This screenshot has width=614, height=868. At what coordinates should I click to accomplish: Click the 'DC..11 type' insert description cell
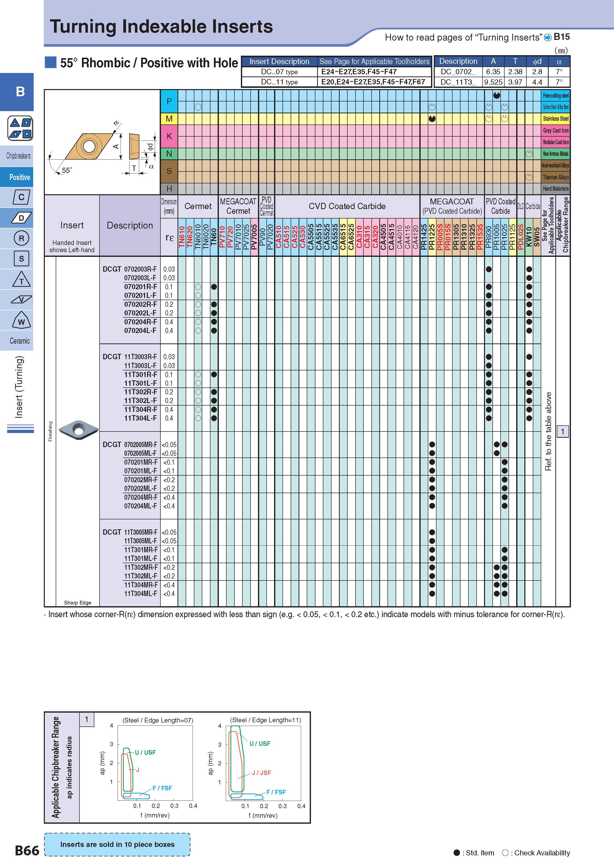click(279, 82)
